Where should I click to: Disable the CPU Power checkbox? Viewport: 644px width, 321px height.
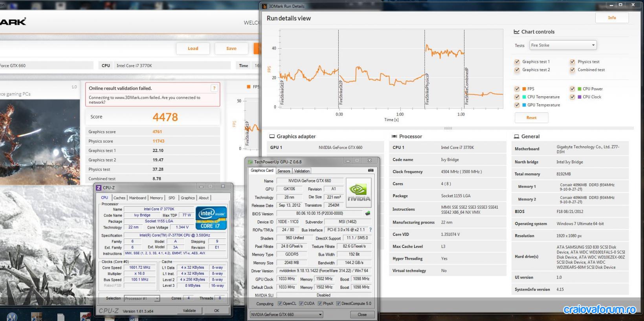coord(572,89)
